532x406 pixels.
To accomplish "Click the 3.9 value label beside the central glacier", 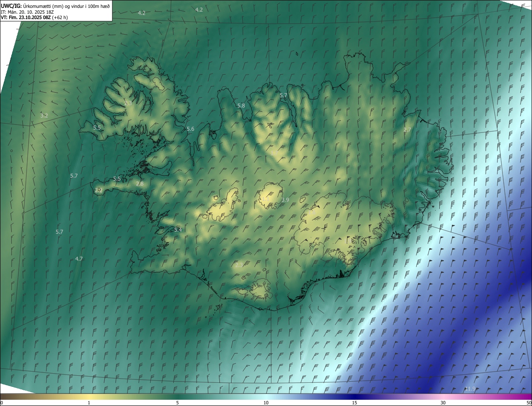I will click(x=285, y=200).
